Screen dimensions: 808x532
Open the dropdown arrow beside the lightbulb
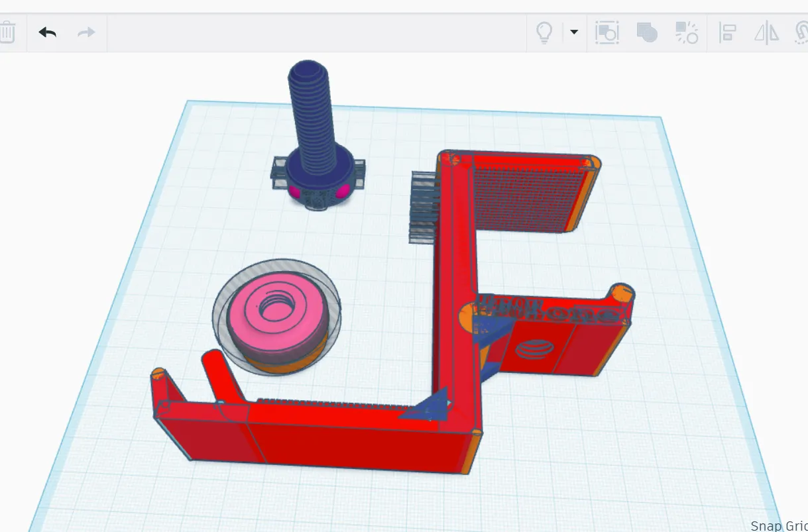pos(574,32)
